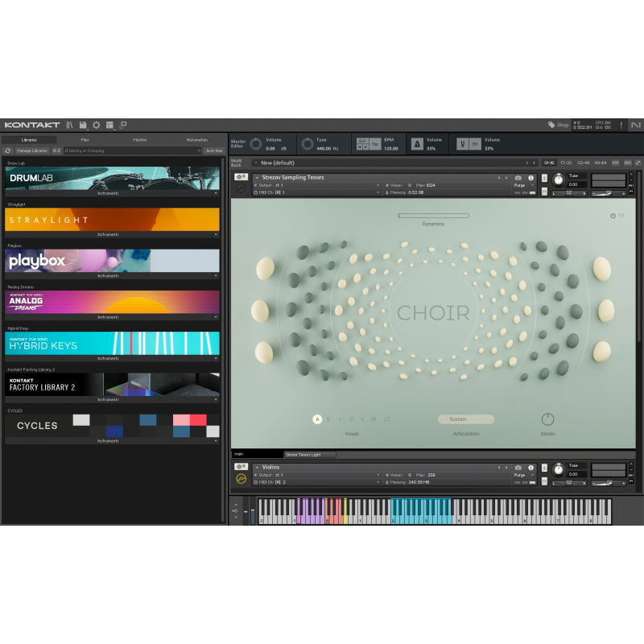
Task: Select vowel O in Choir
Action: point(351,419)
